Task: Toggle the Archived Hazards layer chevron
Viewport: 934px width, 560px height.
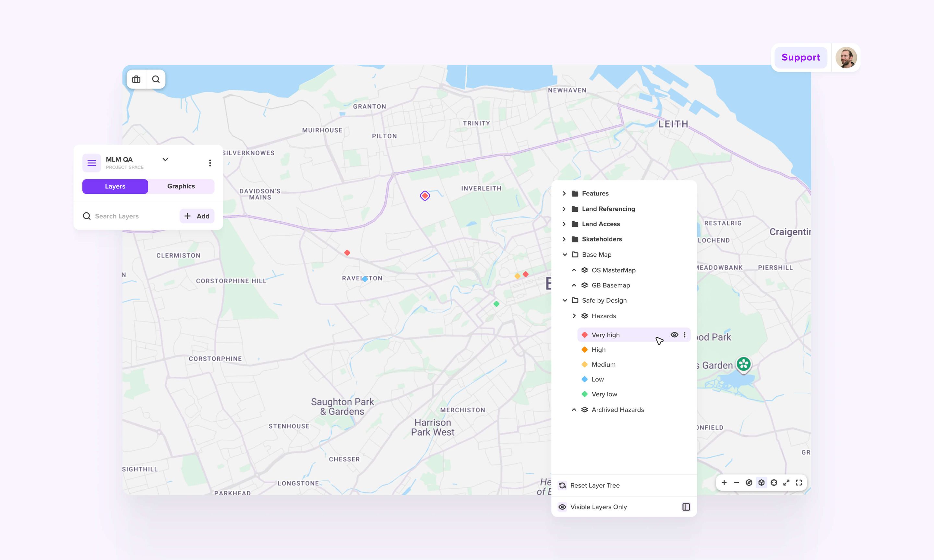Action: [574, 410]
